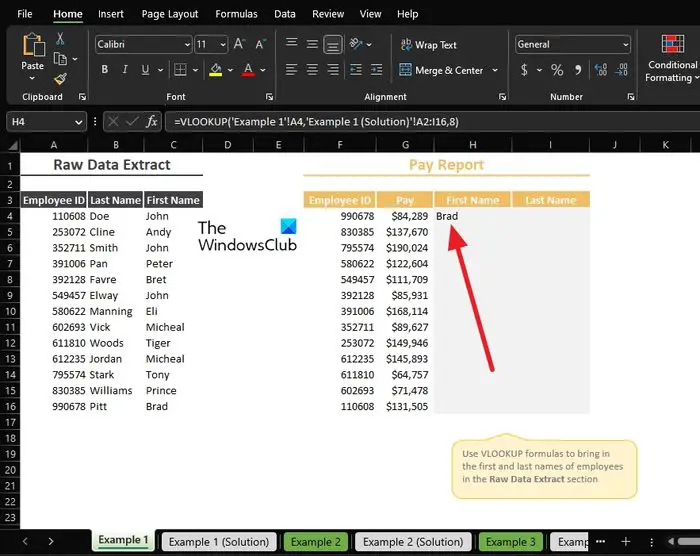This screenshot has height=556, width=700.
Task: Apply Font Color red A icon
Action: tap(248, 70)
